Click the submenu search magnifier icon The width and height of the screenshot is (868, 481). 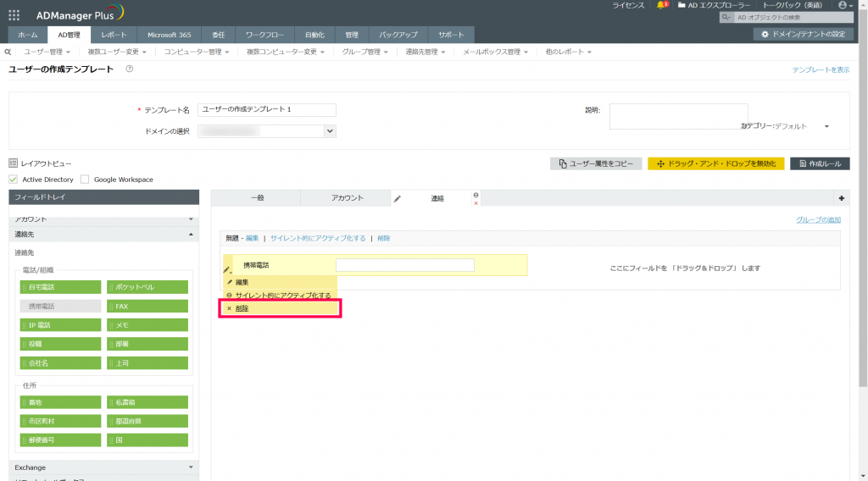pos(8,52)
